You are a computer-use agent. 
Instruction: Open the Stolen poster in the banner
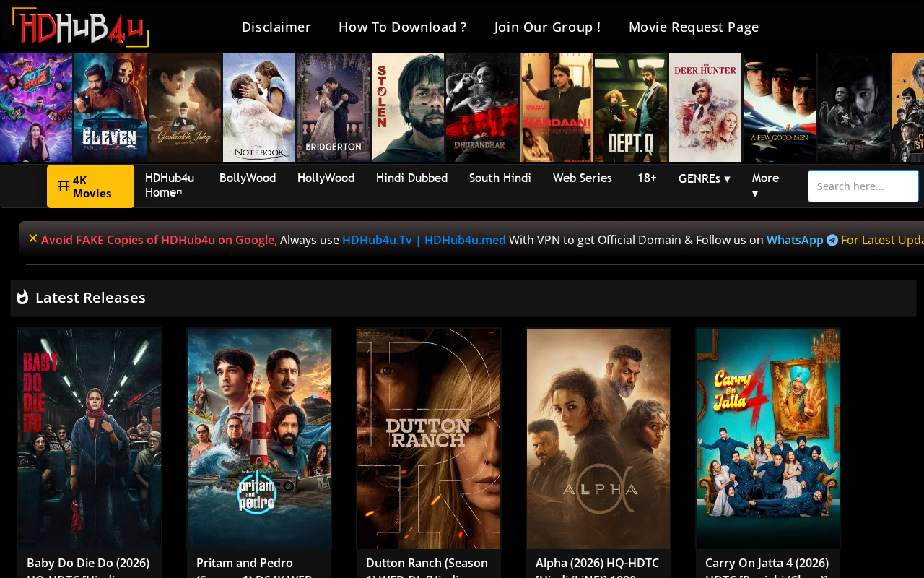[408, 108]
